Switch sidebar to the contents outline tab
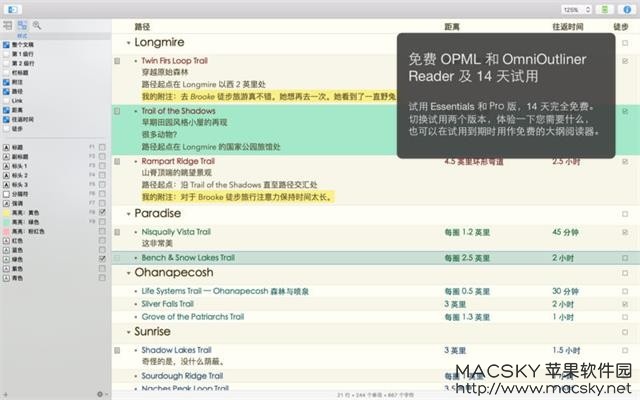 pyautogui.click(x=8, y=26)
